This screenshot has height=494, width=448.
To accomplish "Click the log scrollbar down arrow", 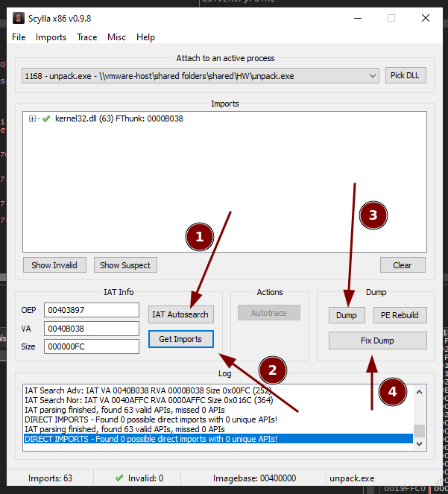I will coord(420,444).
